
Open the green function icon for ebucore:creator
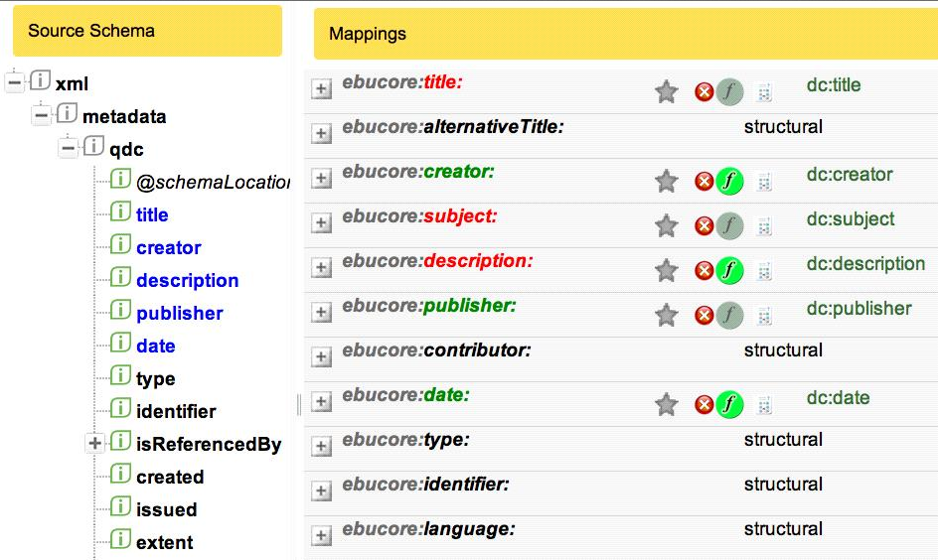click(729, 181)
